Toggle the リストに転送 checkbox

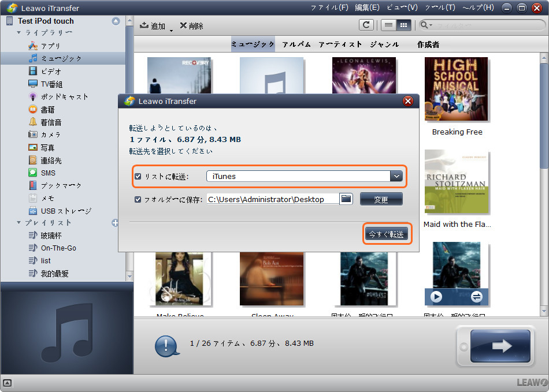click(x=138, y=176)
